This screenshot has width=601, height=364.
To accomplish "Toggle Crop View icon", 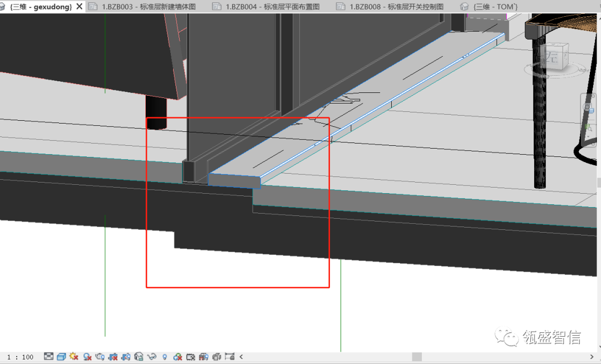I will (x=112, y=357).
